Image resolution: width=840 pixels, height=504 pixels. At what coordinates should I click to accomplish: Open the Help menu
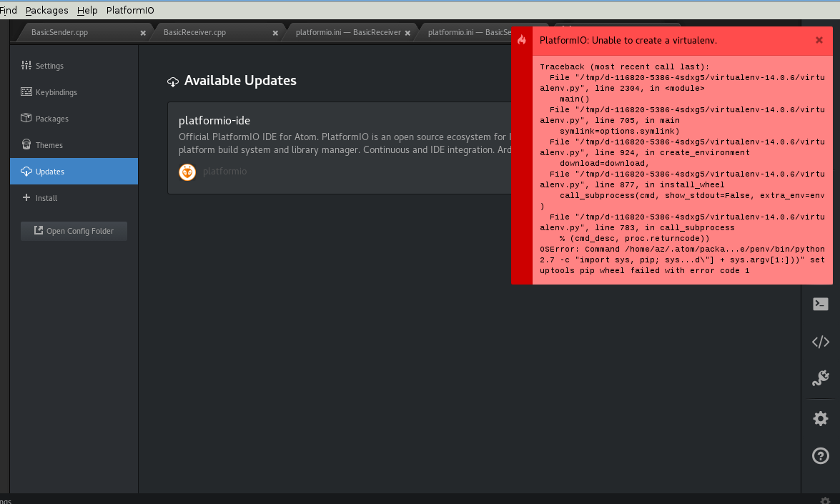[x=87, y=10]
